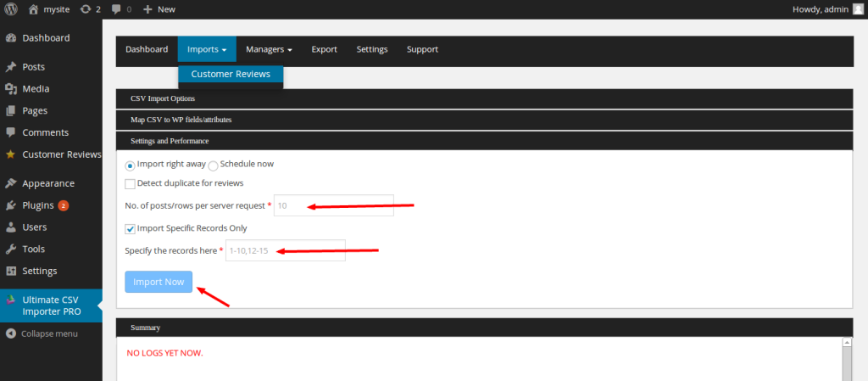Click the updates count 2 in admin bar
868x381 pixels.
pyautogui.click(x=98, y=9)
